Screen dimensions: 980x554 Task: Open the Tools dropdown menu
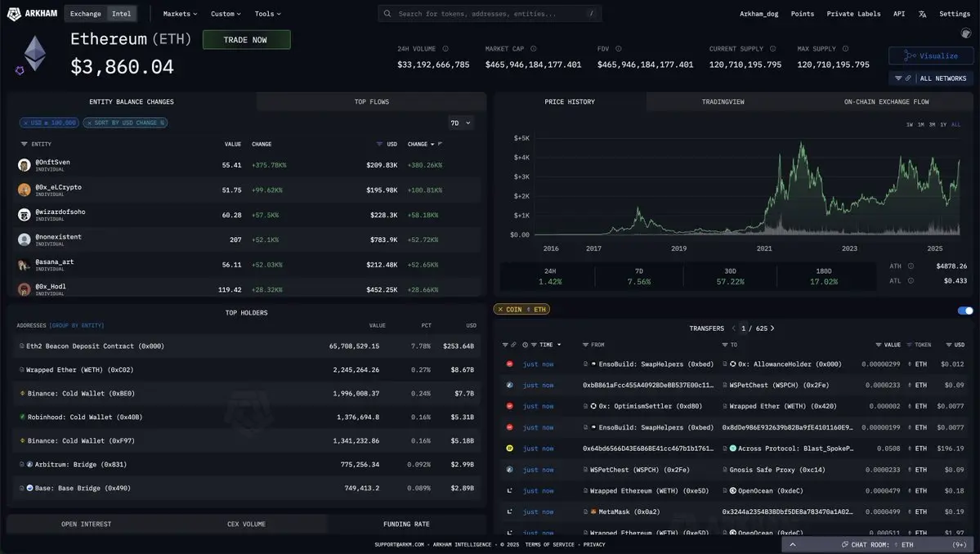(267, 14)
